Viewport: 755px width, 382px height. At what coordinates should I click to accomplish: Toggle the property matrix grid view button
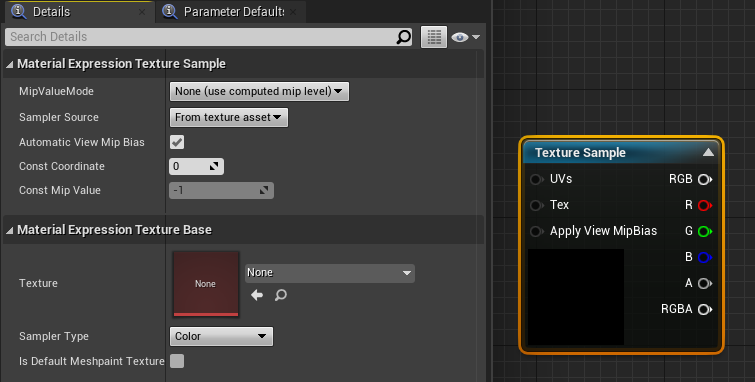pyautogui.click(x=434, y=37)
